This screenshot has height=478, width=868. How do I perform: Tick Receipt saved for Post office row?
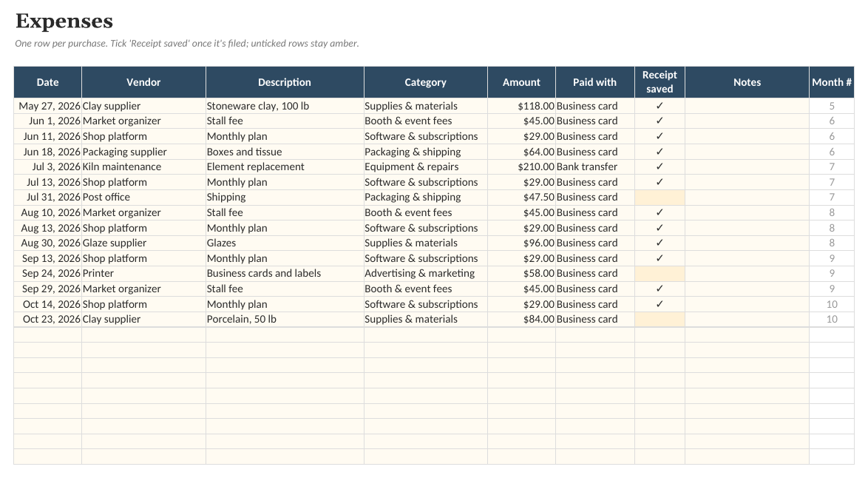660,197
